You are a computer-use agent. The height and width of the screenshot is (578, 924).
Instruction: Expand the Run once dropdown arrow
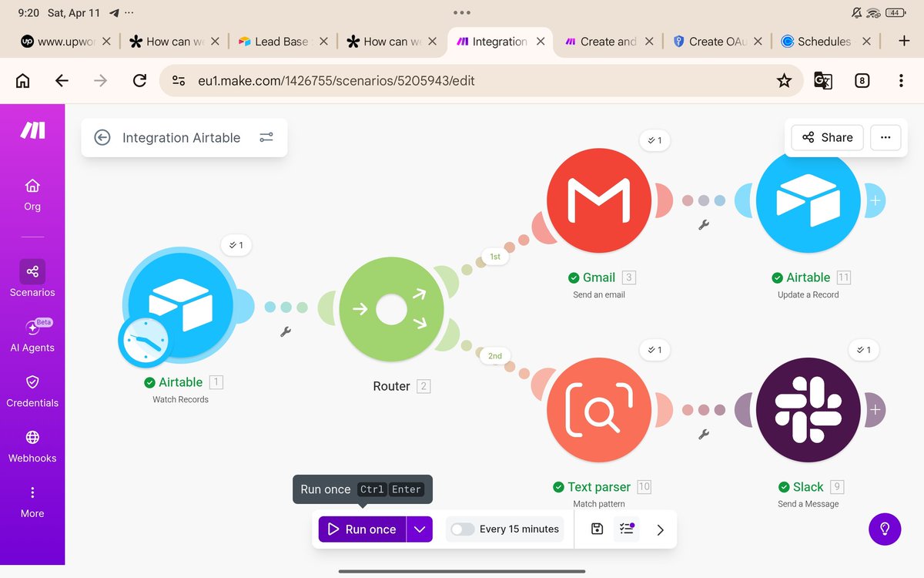pyautogui.click(x=420, y=529)
